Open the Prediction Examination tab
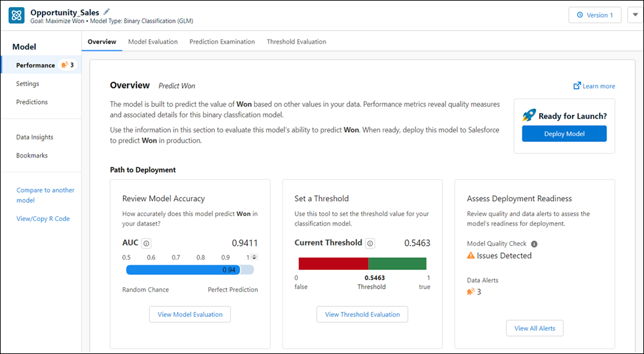 point(222,41)
